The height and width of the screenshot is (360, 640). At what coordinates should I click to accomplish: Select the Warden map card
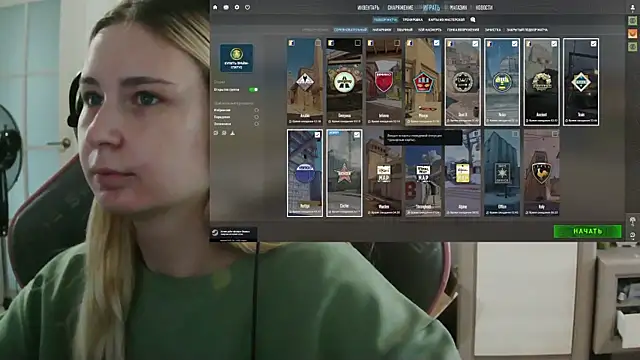(x=384, y=173)
